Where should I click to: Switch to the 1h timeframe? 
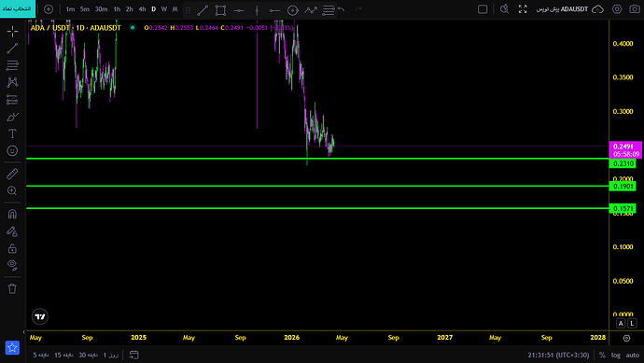click(x=117, y=9)
